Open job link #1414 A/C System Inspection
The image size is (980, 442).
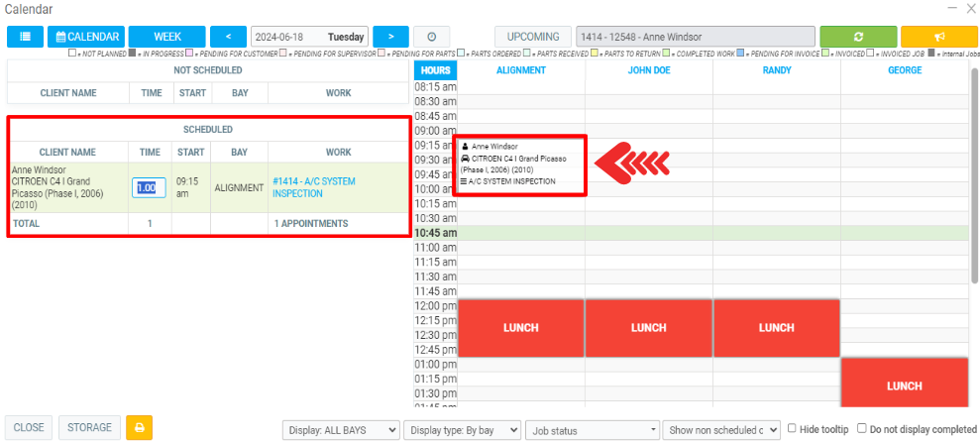pyautogui.click(x=314, y=187)
